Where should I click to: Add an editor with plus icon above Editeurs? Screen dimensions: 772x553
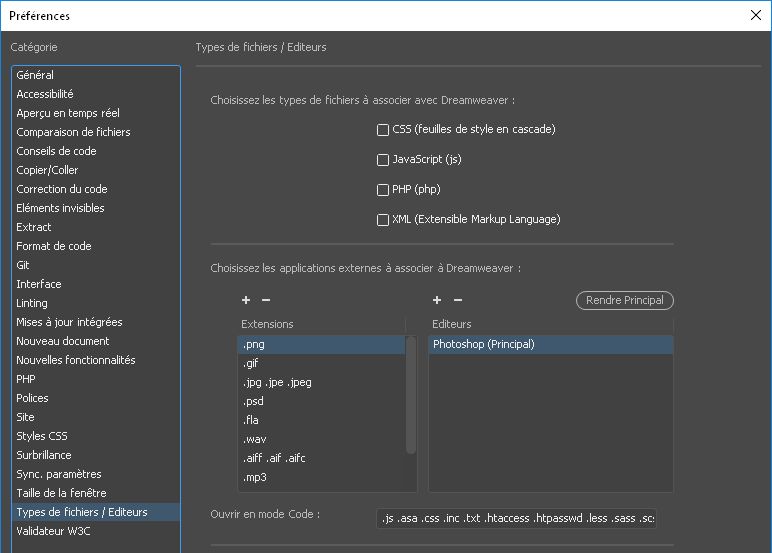(437, 300)
